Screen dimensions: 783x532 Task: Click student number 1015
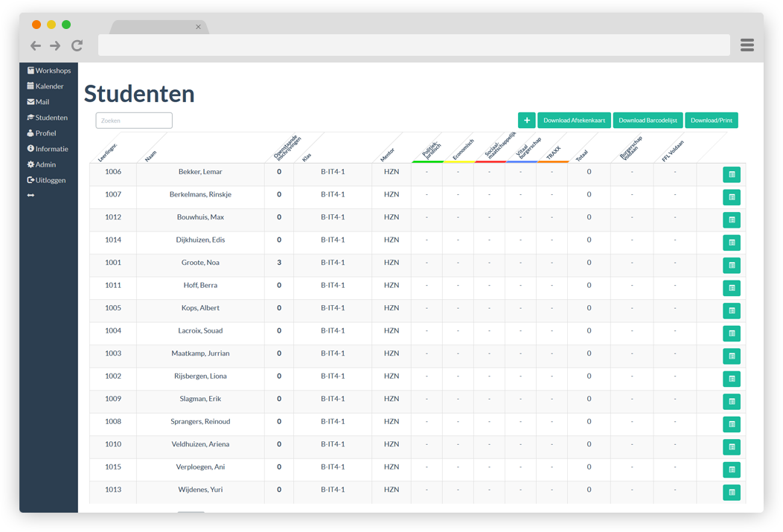113,467
